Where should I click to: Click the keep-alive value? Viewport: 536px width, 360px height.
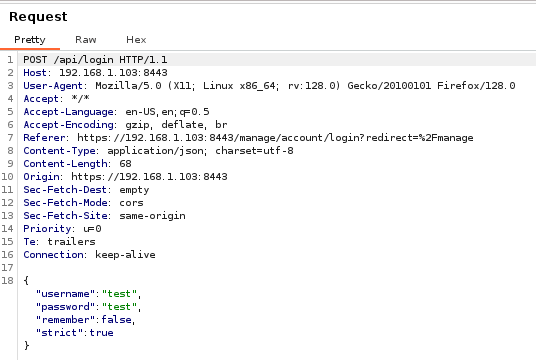point(125,255)
